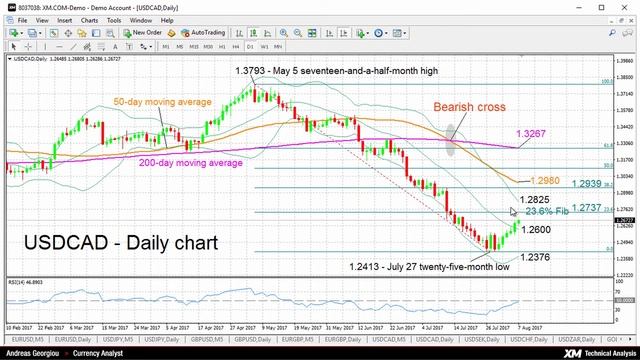Viewport: 640px width, 360px height.
Task: Open the Charts menu
Action: [x=89, y=20]
